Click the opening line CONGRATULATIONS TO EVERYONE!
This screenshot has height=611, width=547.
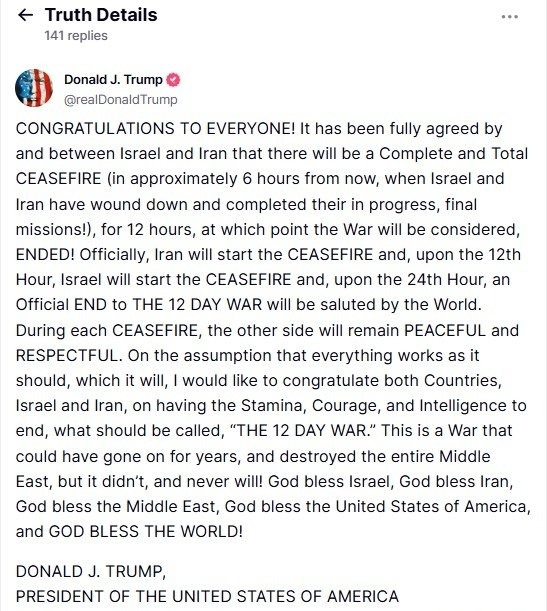pyautogui.click(x=155, y=129)
